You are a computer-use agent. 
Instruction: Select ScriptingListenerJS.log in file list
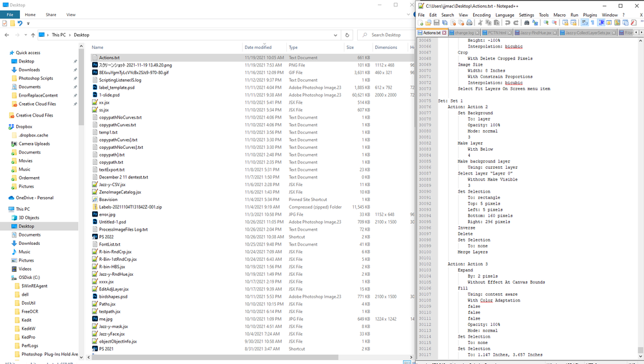120,80
